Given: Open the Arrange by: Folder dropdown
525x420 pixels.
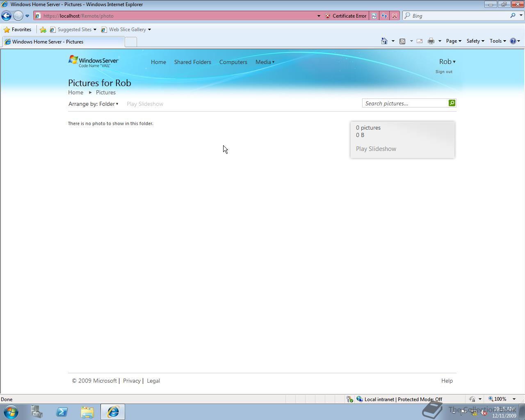Looking at the screenshot, I should 94,104.
